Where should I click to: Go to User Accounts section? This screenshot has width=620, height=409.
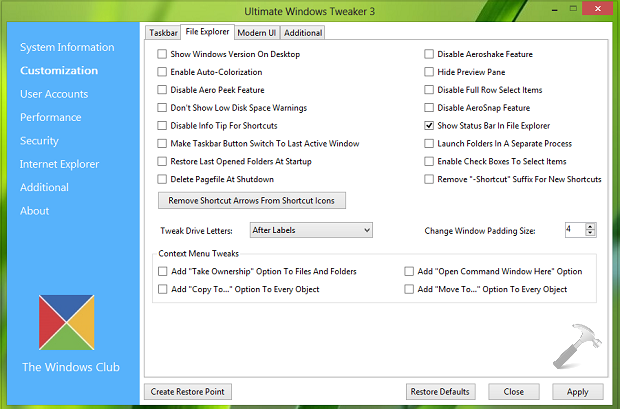pos(54,94)
